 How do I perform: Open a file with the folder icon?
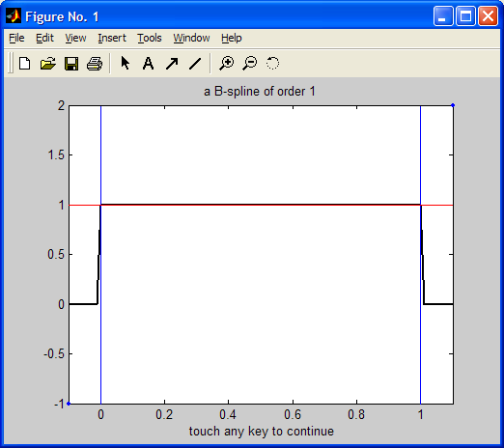48,63
